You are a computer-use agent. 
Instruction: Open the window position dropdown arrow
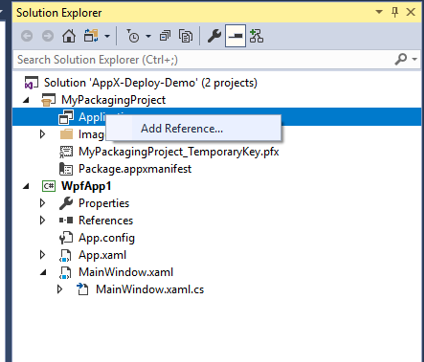tap(379, 12)
